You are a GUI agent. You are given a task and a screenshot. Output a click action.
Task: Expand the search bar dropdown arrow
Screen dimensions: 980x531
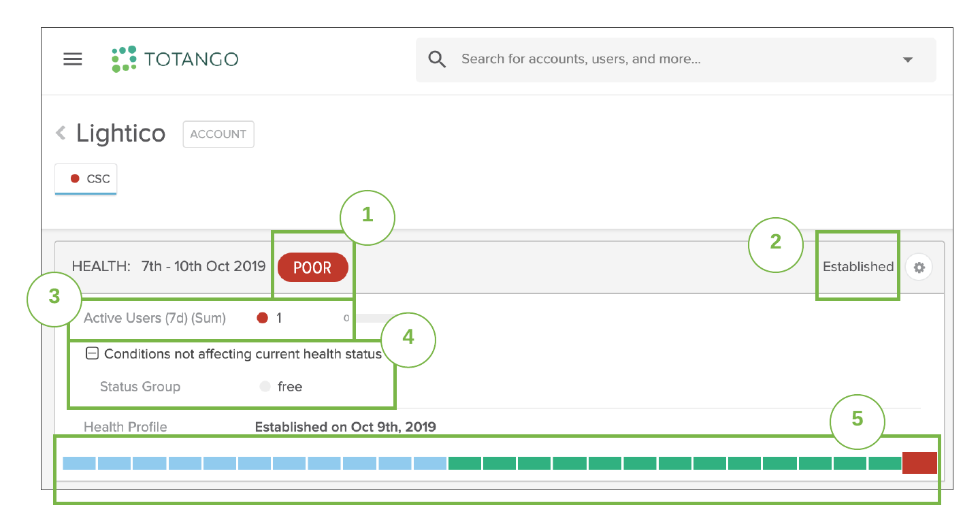tap(907, 60)
